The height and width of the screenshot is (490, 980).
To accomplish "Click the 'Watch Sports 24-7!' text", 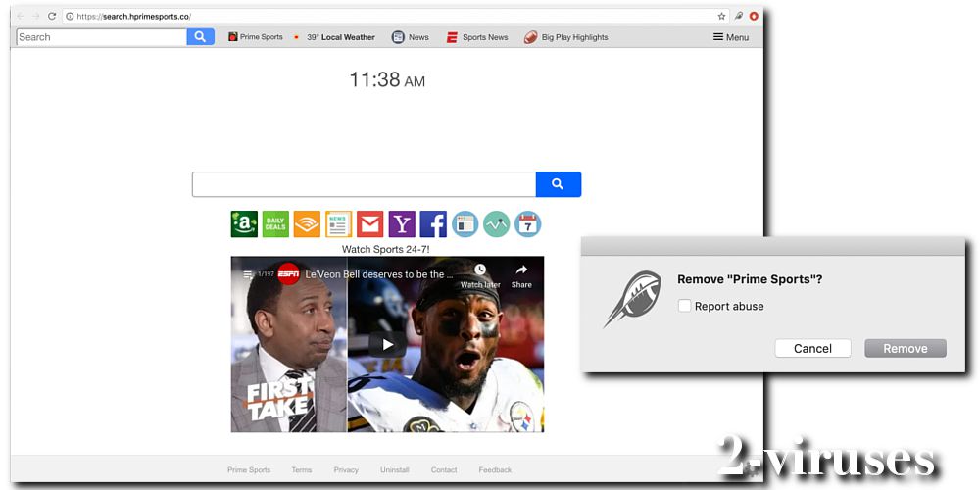I will click(385, 249).
